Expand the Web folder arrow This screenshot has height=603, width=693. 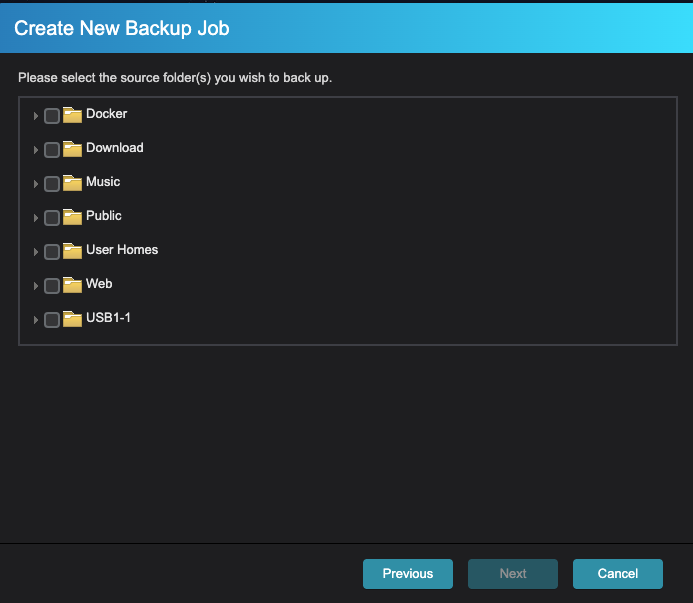[36, 286]
